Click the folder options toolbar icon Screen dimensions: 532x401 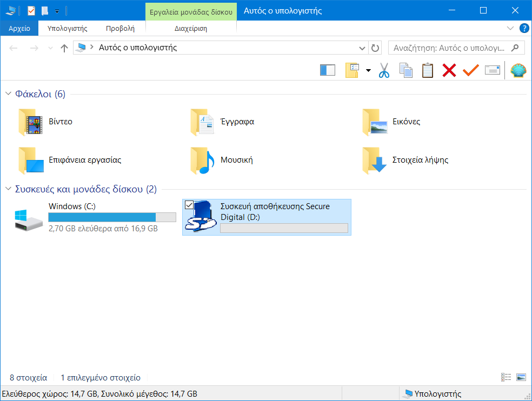(352, 70)
